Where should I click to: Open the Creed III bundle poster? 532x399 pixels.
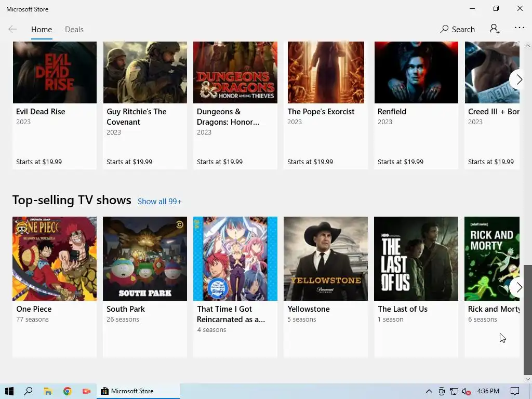tap(492, 72)
